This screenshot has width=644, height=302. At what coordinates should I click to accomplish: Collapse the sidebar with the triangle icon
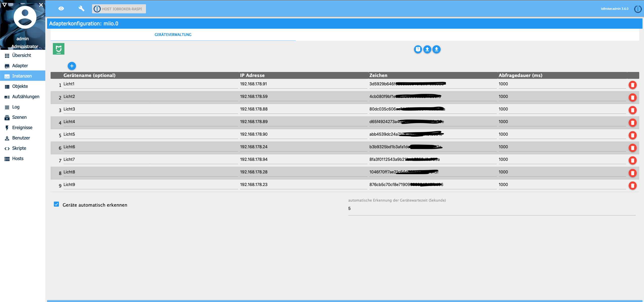(4, 5)
